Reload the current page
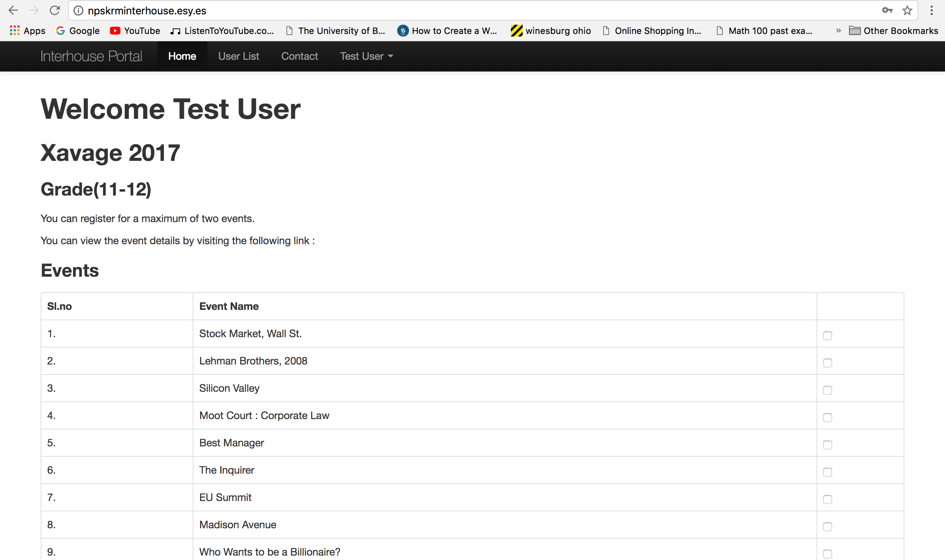This screenshot has width=945, height=560. pos(55,11)
